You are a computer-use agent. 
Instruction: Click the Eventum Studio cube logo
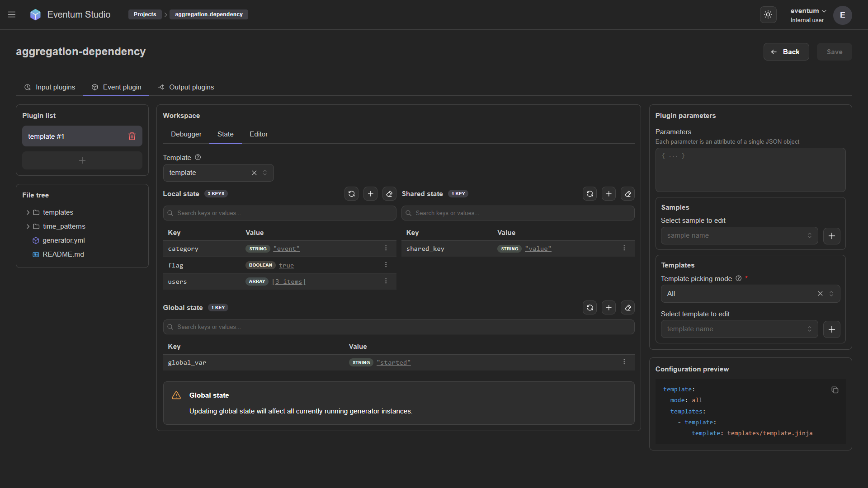35,14
